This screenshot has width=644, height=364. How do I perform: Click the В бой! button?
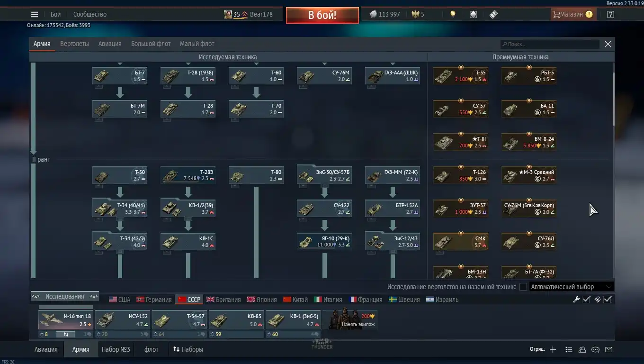pyautogui.click(x=322, y=15)
